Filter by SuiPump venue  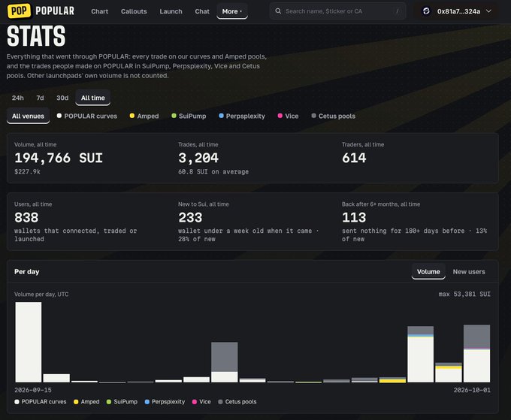[189, 116]
